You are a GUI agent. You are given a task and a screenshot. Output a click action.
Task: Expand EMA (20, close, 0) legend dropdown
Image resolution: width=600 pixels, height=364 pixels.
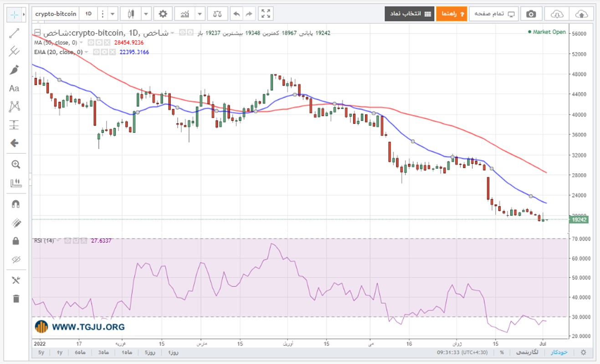87,52
